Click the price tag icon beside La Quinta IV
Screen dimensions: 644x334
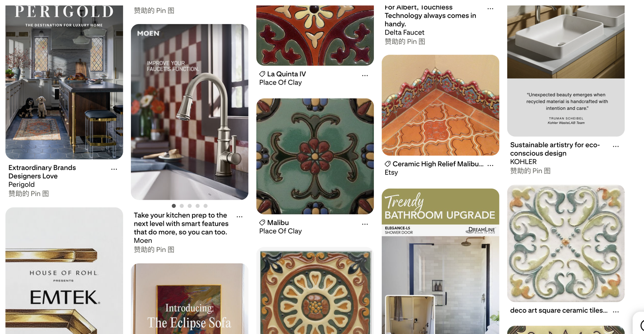[262, 74]
